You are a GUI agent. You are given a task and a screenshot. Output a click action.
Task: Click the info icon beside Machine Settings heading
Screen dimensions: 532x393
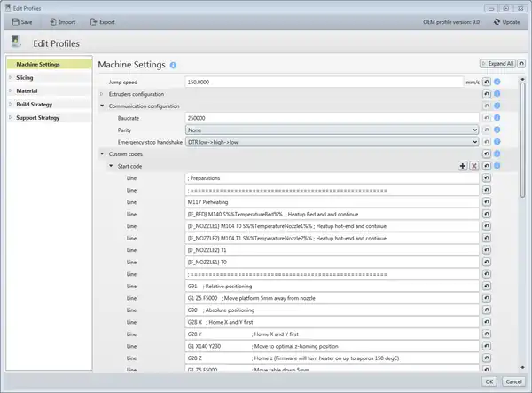pos(174,65)
